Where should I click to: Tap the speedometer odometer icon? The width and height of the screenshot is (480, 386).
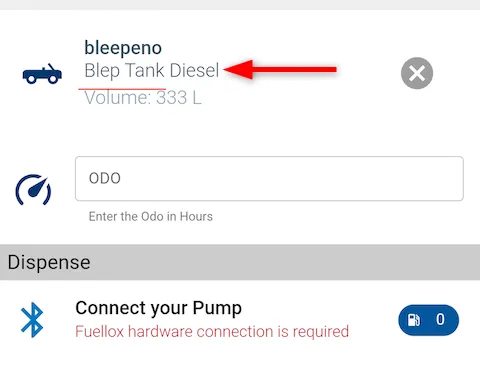(x=33, y=190)
